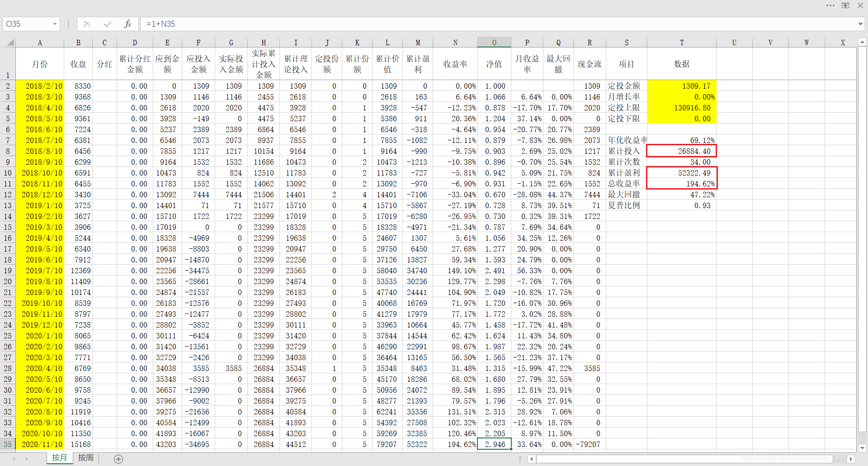The image size is (868, 466).
Task: Switch to the 按周 sheet tab
Action: 86,458
